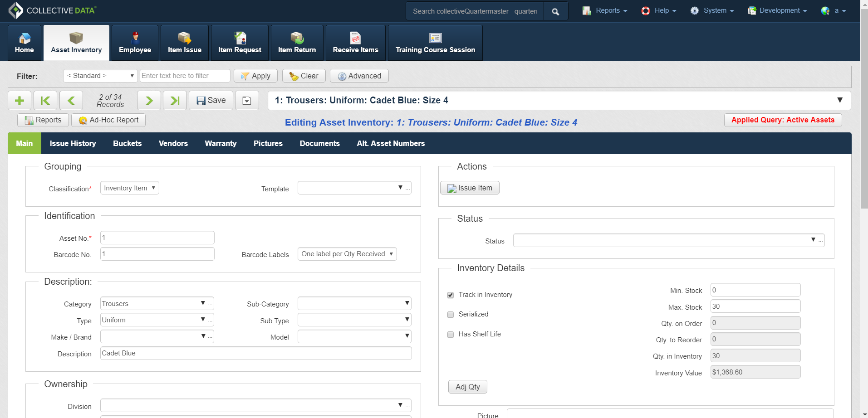This screenshot has width=868, height=418.
Task: Enable the Has Shelf Life checkbox
Action: click(451, 335)
